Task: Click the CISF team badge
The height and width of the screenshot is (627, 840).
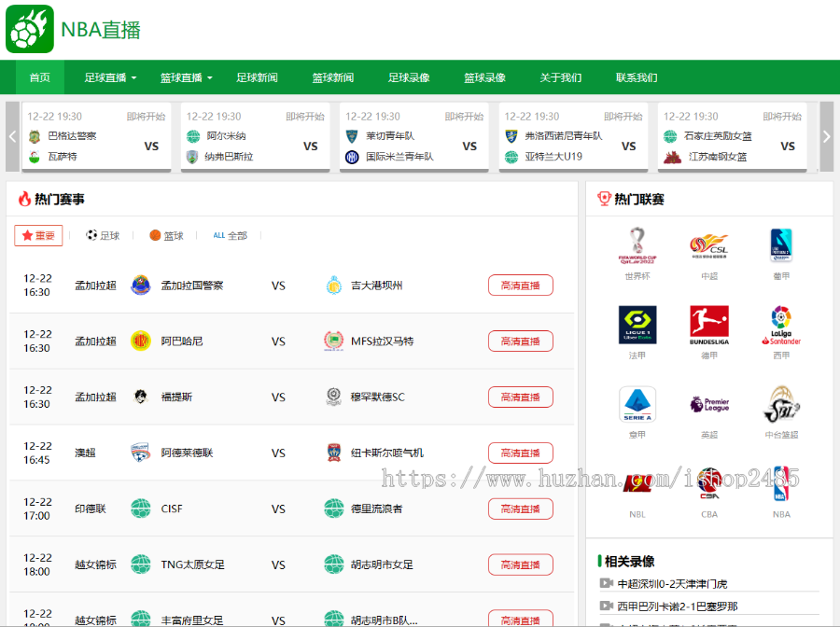Action: (140, 509)
